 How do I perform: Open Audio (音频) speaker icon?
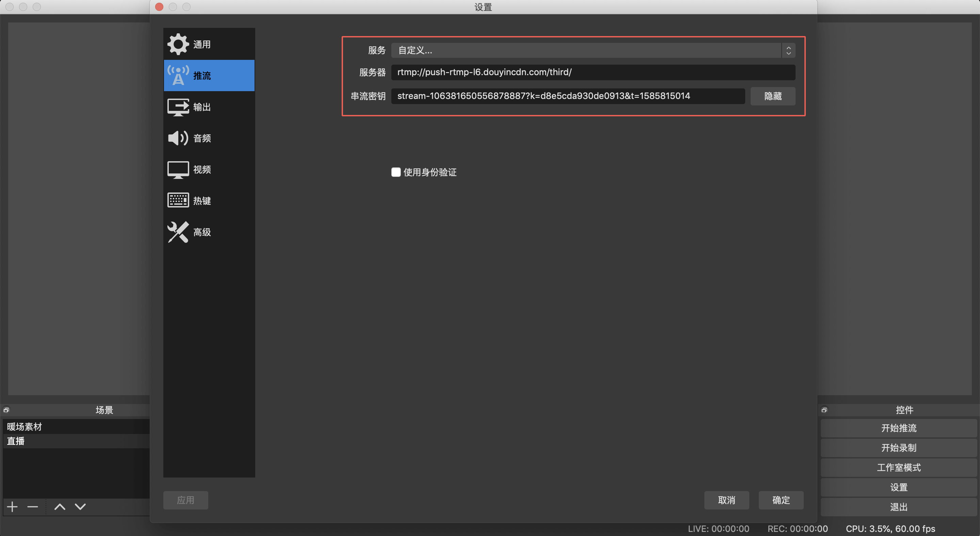(x=178, y=138)
